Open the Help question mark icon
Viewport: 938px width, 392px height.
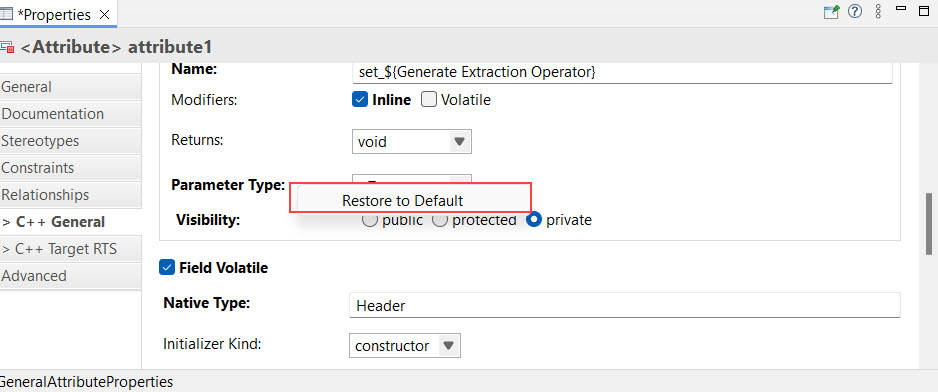(x=855, y=11)
